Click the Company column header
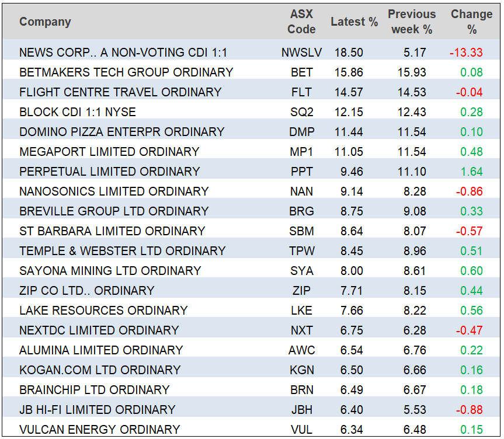 pyautogui.click(x=45, y=22)
